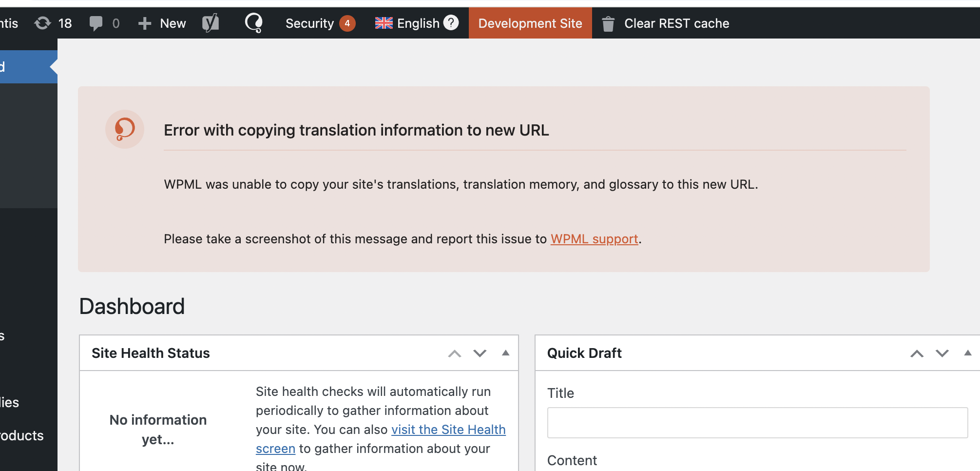980x471 pixels.
Task: Open the Yoast SEO icon in admin bar
Action: tap(211, 23)
